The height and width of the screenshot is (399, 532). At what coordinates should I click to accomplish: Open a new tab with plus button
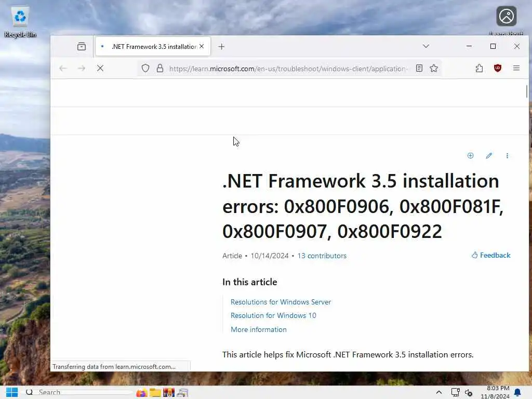(221, 46)
